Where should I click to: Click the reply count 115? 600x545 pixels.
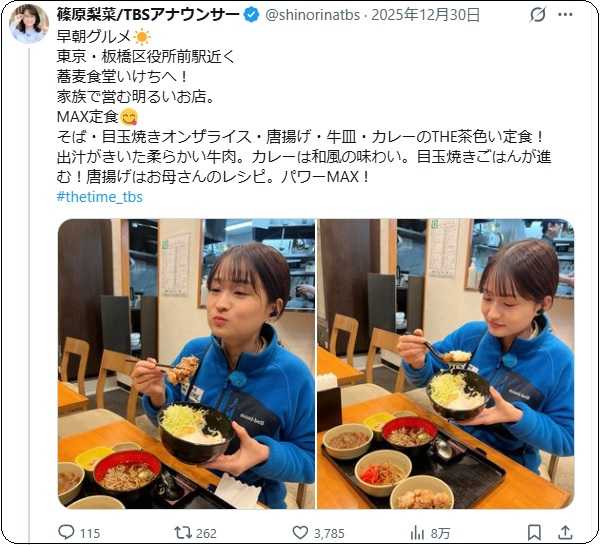(90, 533)
